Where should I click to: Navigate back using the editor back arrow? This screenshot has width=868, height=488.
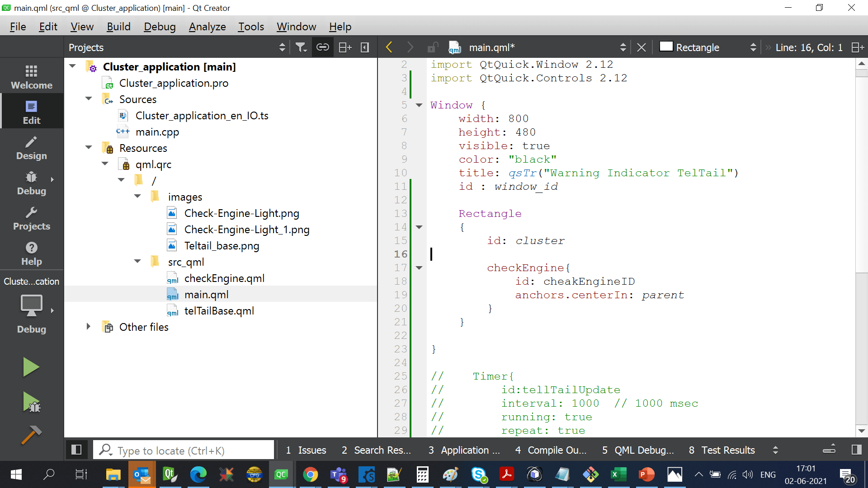(x=388, y=47)
